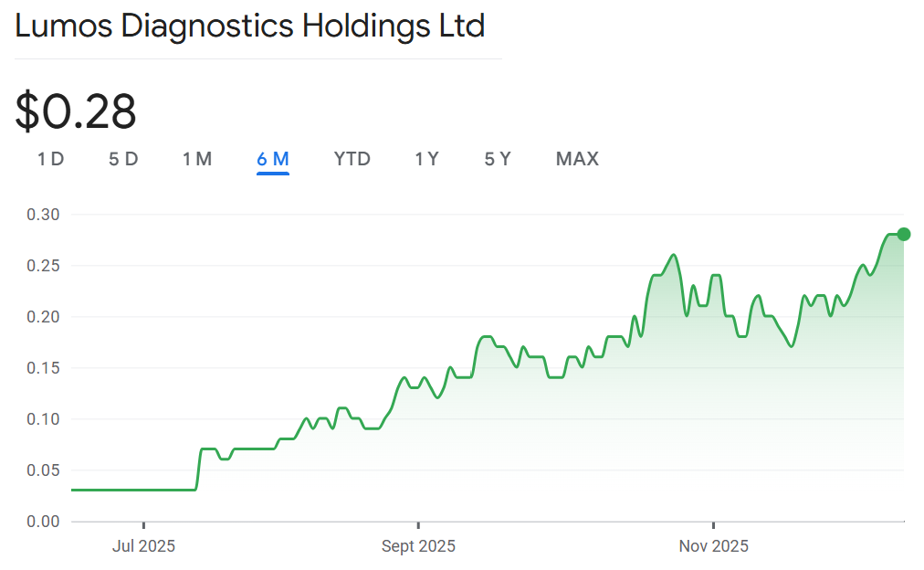Click the Nov 2025 axis label

(713, 545)
